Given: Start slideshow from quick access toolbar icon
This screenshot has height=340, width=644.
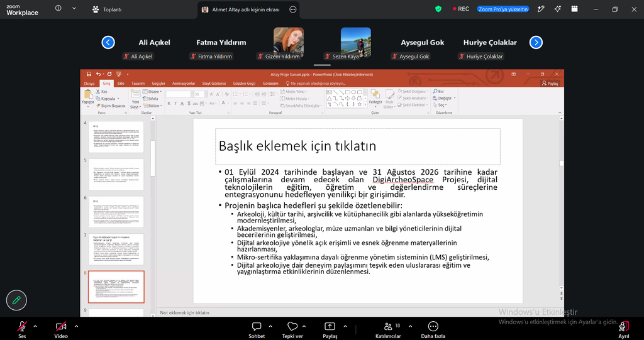Looking at the screenshot, I should 119,74.
